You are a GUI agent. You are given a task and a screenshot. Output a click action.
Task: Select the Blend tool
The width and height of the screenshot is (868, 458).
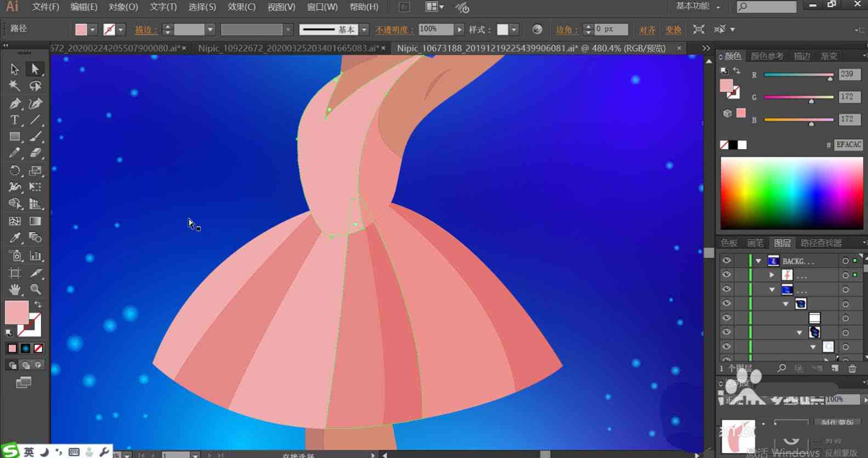(x=35, y=238)
